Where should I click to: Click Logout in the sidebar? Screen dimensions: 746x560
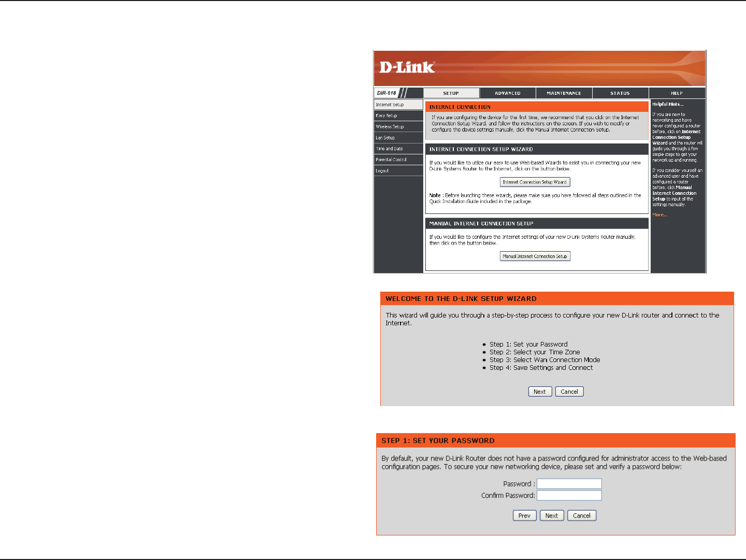pyautogui.click(x=398, y=170)
